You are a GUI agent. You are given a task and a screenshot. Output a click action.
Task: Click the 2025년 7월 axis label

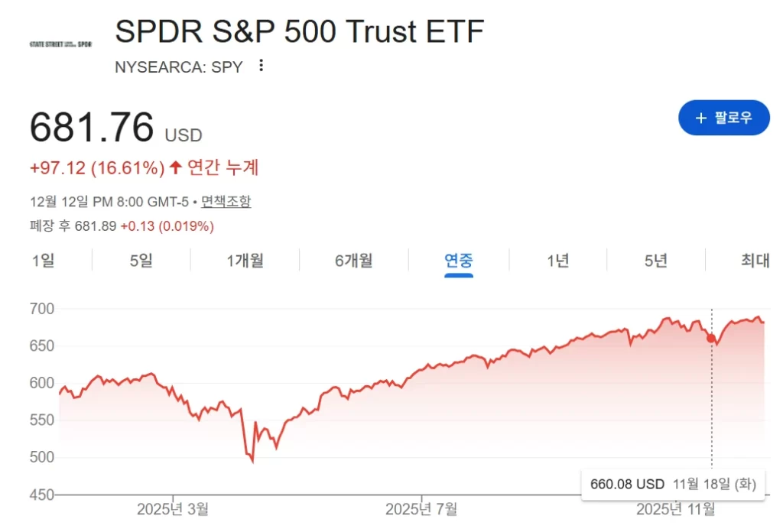coord(421,509)
